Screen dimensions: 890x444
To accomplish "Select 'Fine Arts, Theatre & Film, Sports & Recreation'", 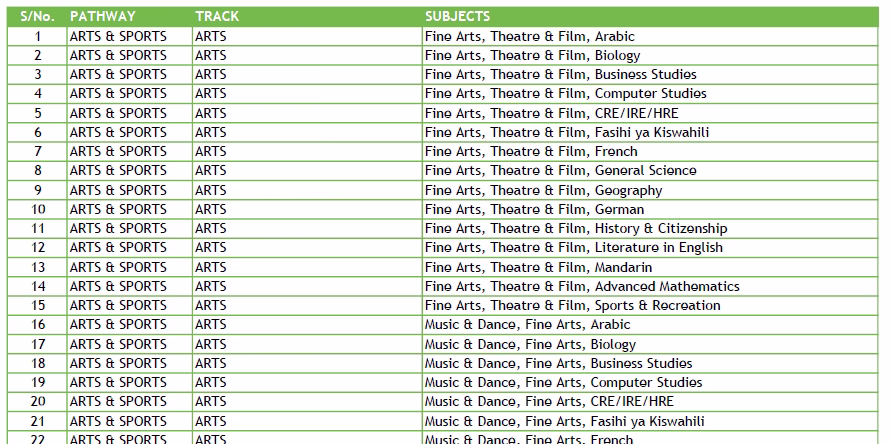I will 572,305.
